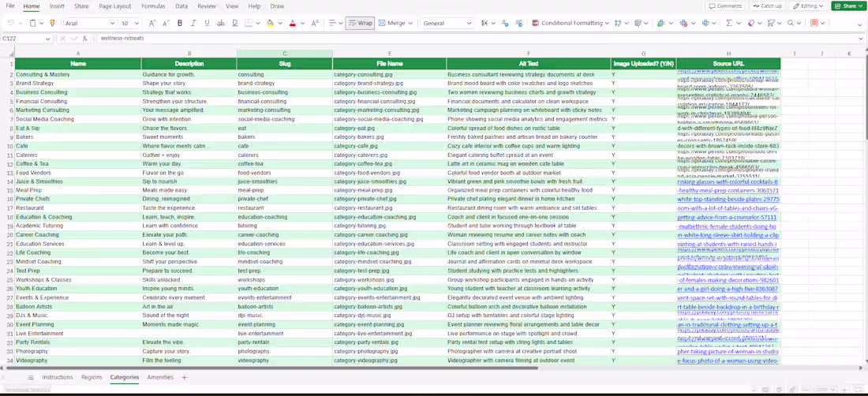Click the horizontal scrollbar
Screen dimensions: 868x396
click(271, 368)
